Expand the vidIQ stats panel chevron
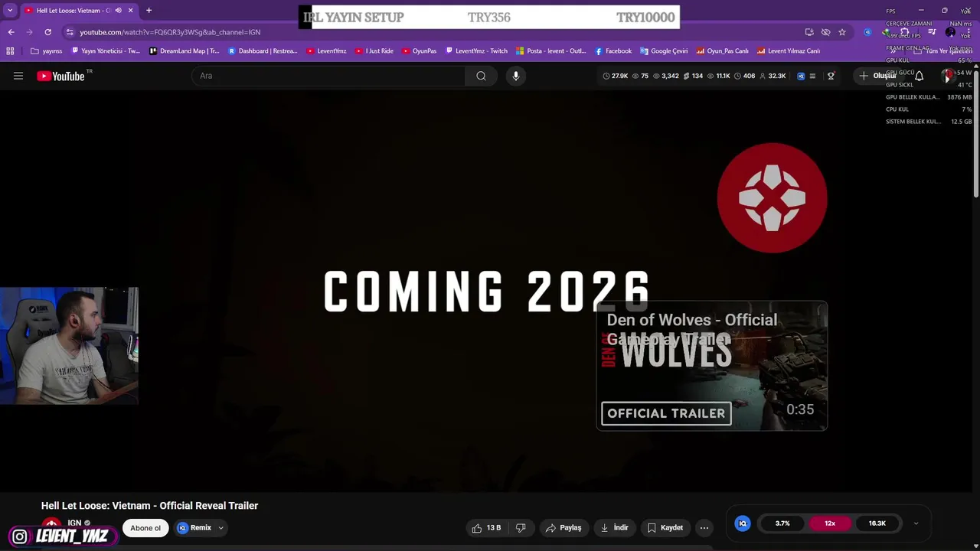The height and width of the screenshot is (551, 980). (x=916, y=523)
